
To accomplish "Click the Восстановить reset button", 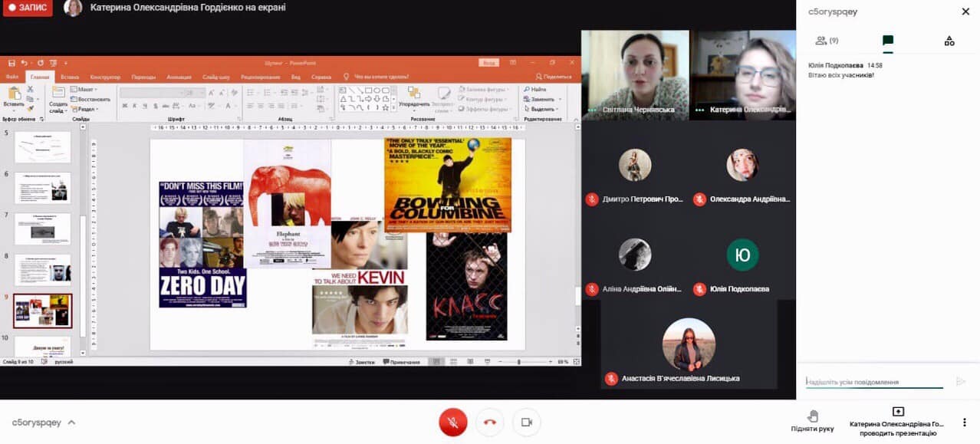I will 90,99.
